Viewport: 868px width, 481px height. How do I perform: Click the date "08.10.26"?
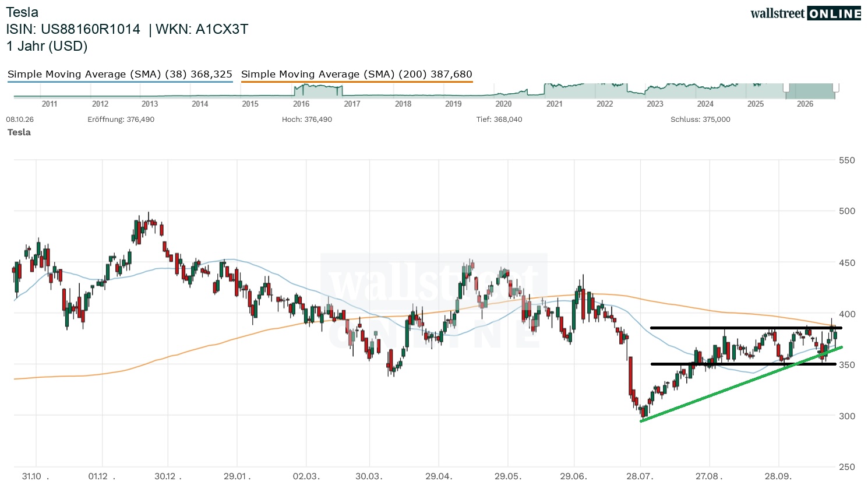click(20, 120)
